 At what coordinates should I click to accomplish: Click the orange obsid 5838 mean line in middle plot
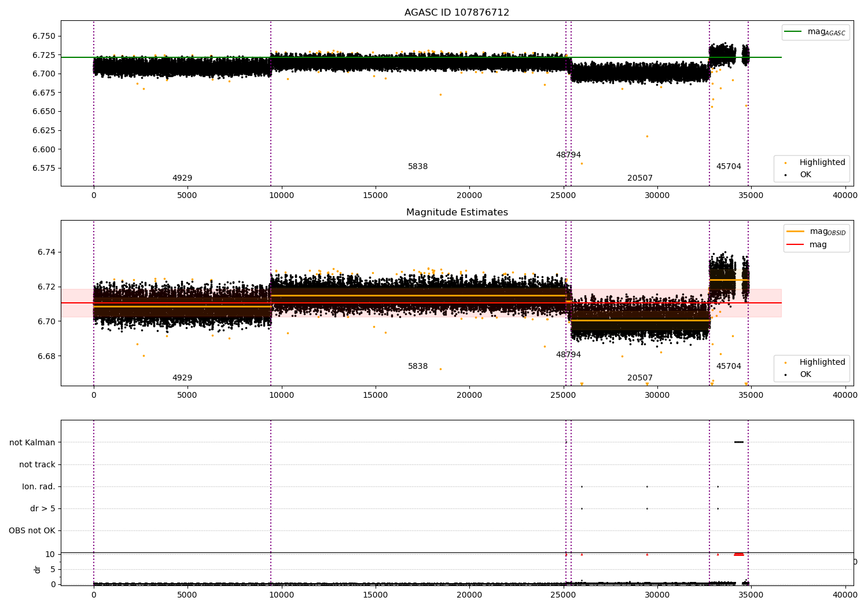click(x=418, y=295)
